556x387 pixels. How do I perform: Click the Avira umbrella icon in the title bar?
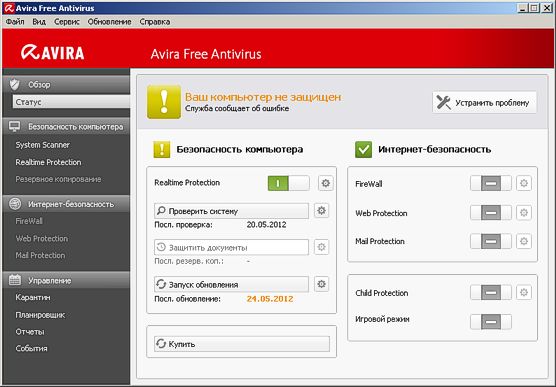point(9,8)
